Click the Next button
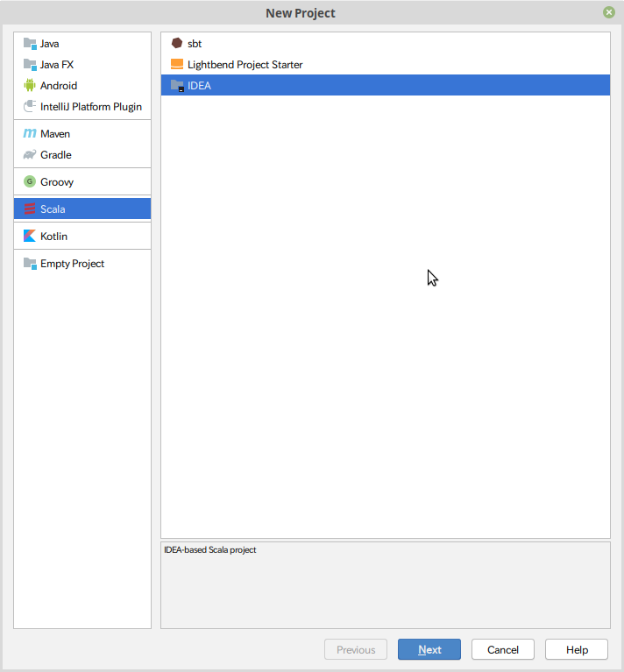 pos(429,649)
